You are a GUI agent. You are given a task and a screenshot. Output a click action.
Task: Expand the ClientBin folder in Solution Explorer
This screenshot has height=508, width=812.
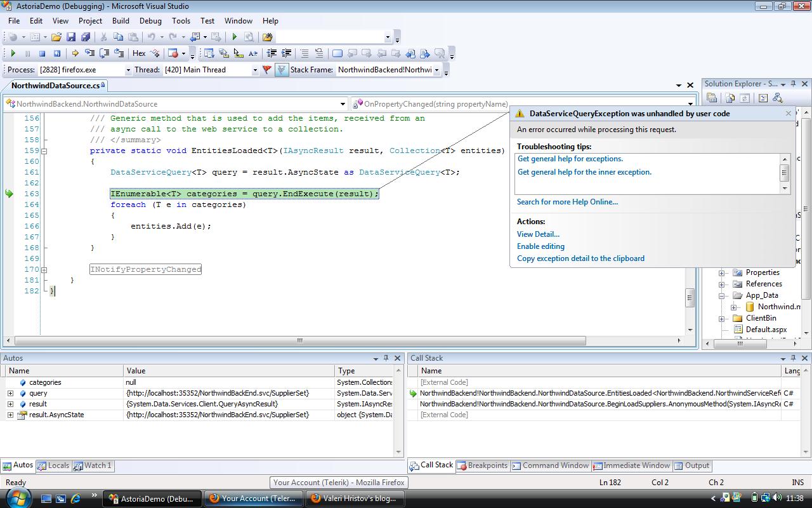722,318
